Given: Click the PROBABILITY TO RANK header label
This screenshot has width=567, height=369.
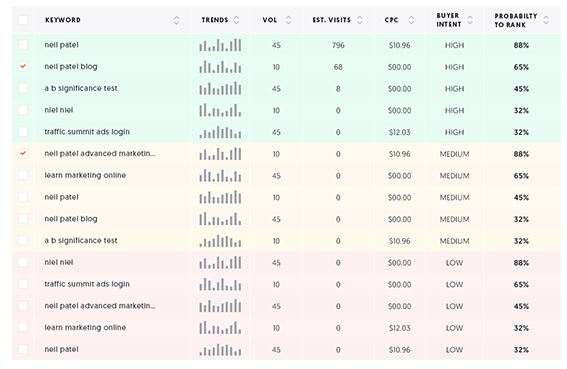Looking at the screenshot, I should coord(516,20).
